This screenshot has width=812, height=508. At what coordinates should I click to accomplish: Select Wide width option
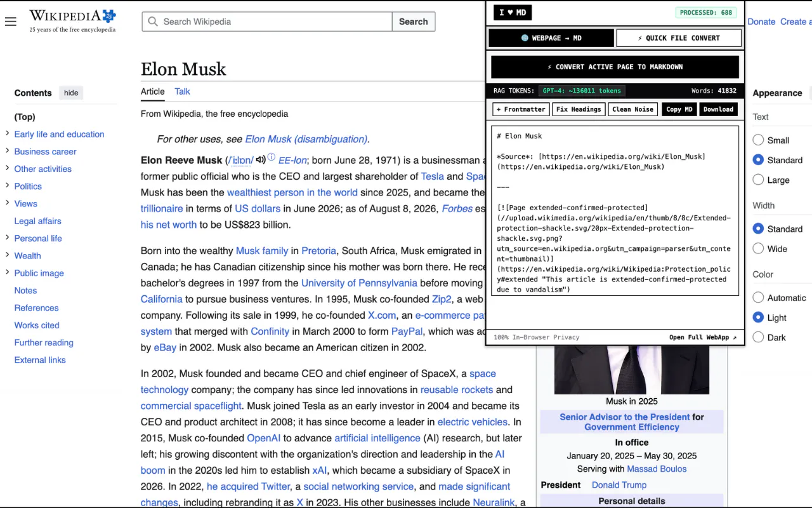(x=758, y=248)
